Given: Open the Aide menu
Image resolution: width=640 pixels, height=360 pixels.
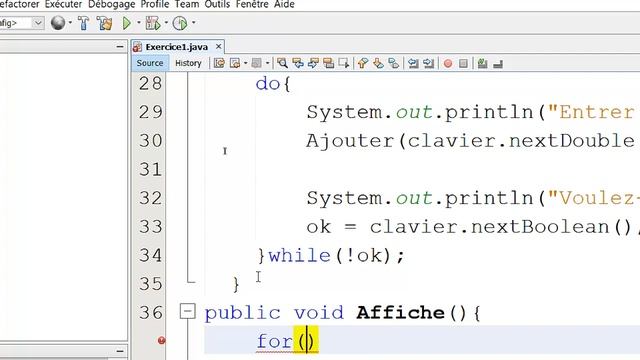Looking at the screenshot, I should [284, 4].
